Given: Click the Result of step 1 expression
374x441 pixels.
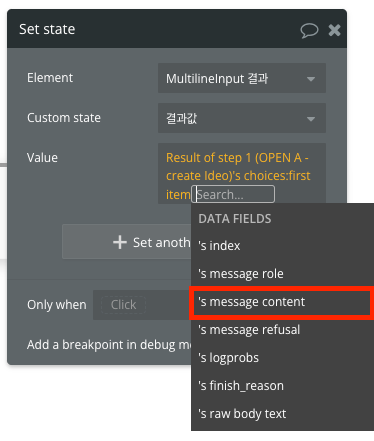Looking at the screenshot, I should click(x=238, y=176).
